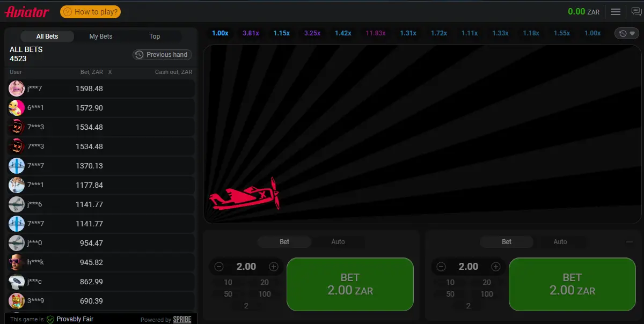Click the plus icon in the left bet panel
Screen dimensions: 644x324
pos(274,267)
